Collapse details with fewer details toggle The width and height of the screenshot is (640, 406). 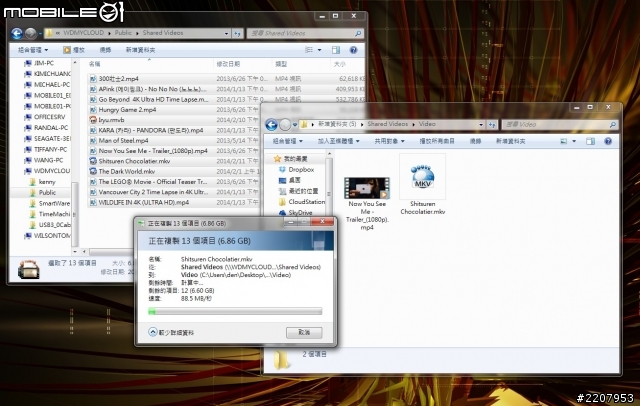(171, 333)
